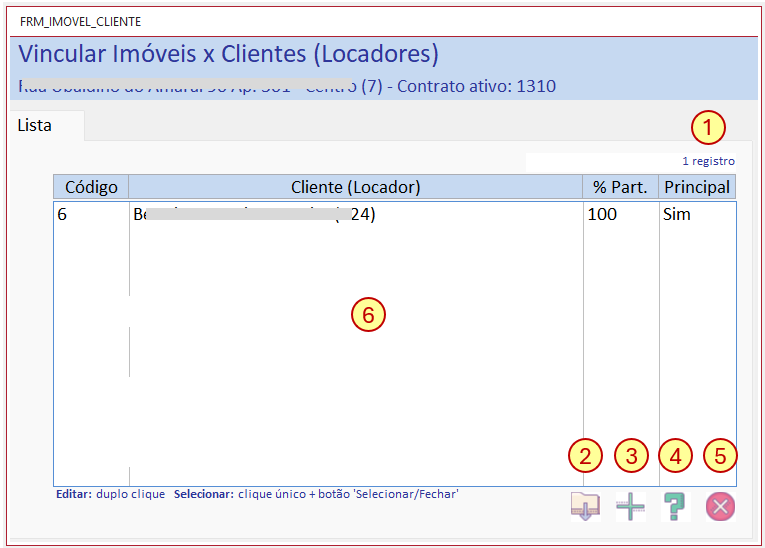This screenshot has width=765, height=548.
Task: Click the 'Selecionar: clique único' hint text
Action: [240, 494]
